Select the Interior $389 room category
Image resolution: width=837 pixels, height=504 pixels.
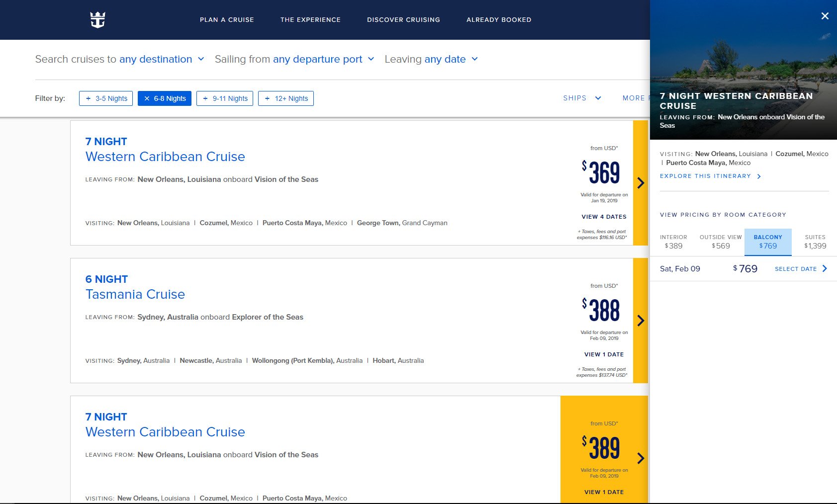[x=673, y=242]
